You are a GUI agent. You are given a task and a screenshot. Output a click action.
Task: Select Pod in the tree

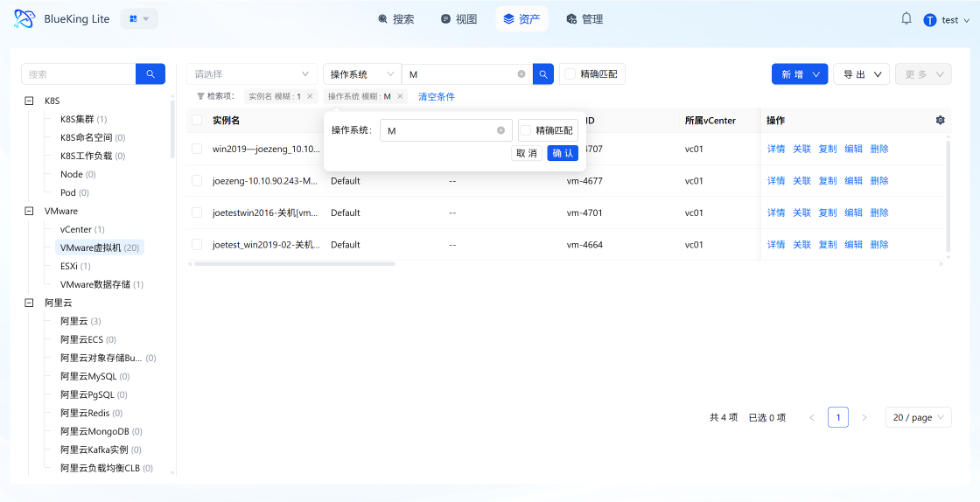click(74, 192)
